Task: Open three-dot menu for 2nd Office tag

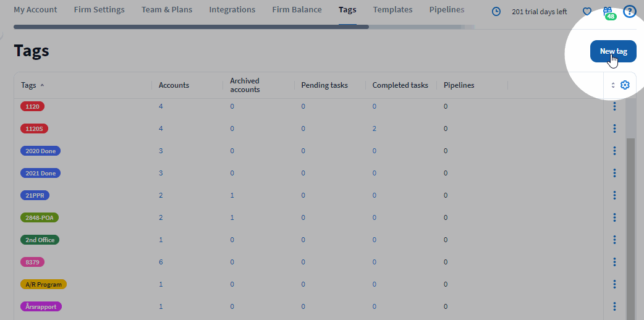Action: pyautogui.click(x=614, y=240)
